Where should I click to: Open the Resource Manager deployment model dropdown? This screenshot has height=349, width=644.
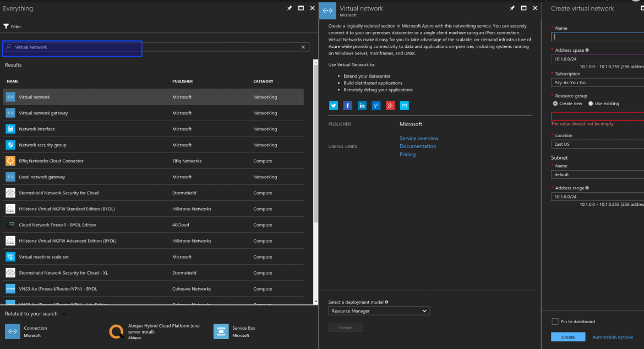(x=379, y=310)
